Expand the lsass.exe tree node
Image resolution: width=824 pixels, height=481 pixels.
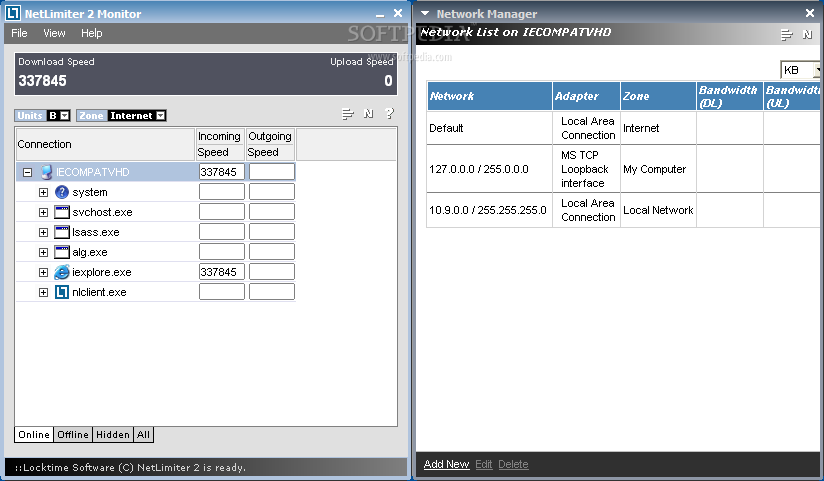pos(43,232)
